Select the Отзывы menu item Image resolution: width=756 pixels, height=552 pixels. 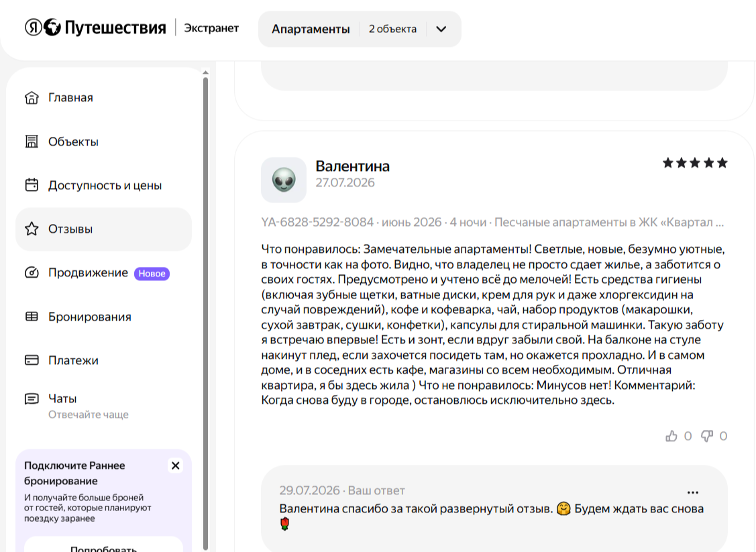[x=104, y=229]
